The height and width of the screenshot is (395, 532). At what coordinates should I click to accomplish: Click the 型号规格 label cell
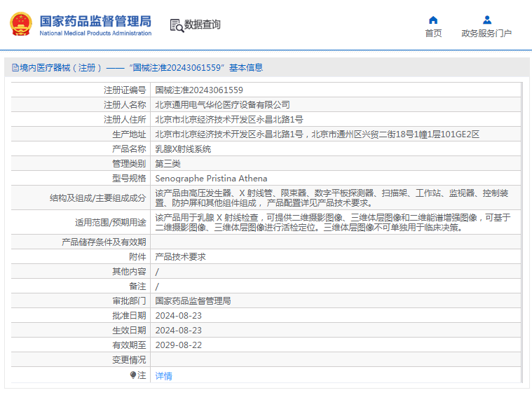pos(129,179)
